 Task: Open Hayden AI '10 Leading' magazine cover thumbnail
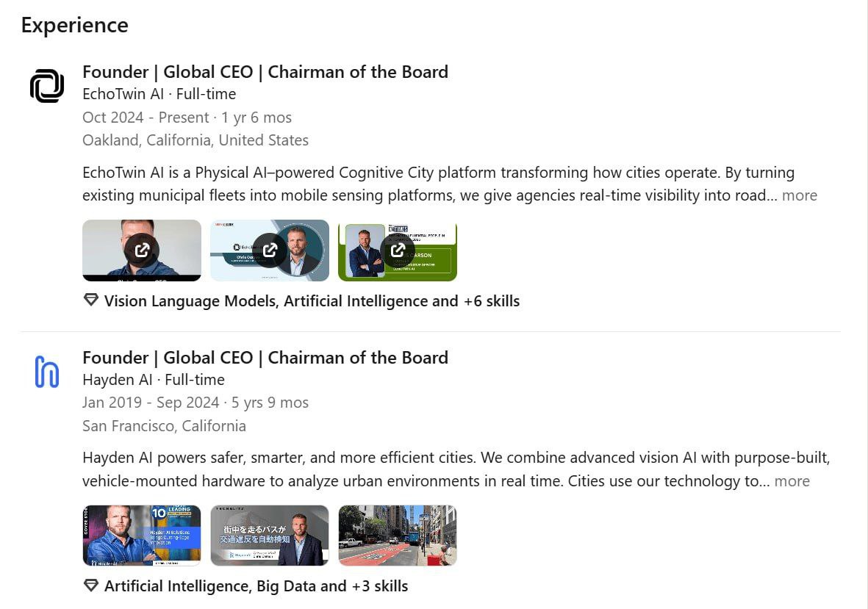pyautogui.click(x=142, y=536)
